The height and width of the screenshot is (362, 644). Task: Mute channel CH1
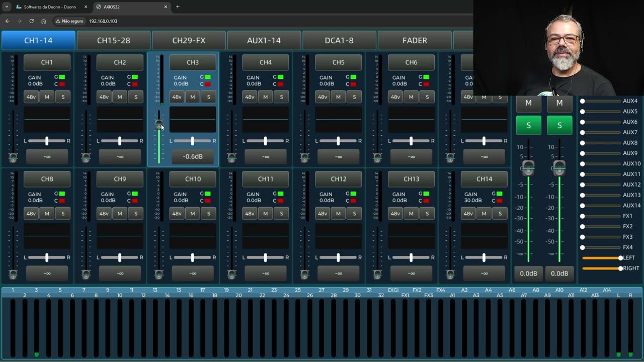click(47, 97)
